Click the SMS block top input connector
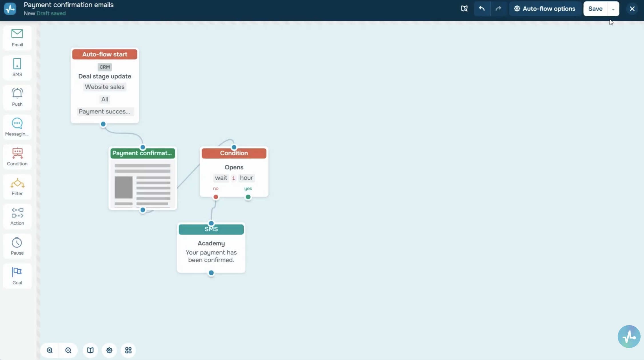The width and height of the screenshot is (644, 360). (211, 223)
